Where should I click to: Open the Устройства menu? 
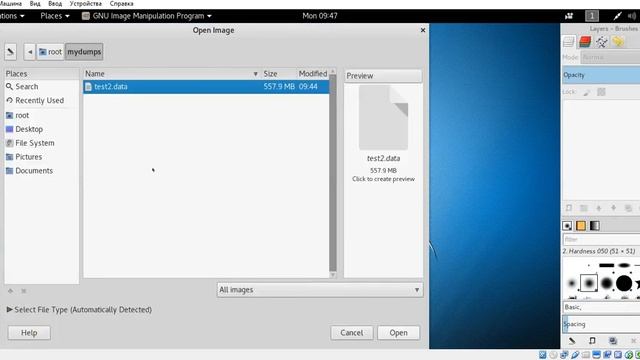(86, 4)
